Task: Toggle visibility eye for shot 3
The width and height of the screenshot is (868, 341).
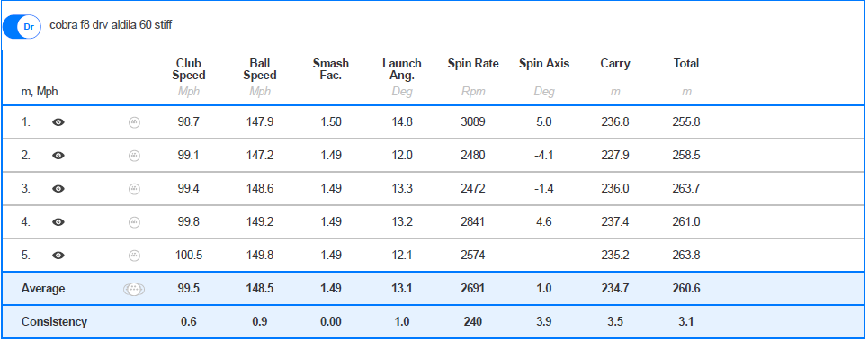Action: coord(58,189)
